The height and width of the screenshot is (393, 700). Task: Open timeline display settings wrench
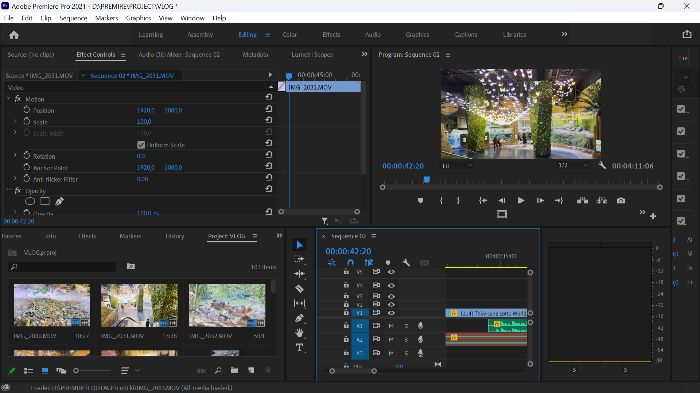pos(406,263)
